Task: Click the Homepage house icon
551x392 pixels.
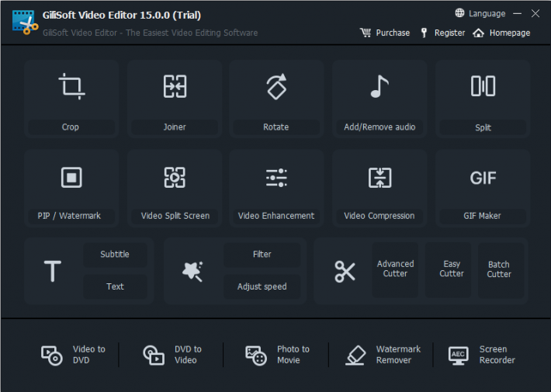Action: tap(478, 33)
